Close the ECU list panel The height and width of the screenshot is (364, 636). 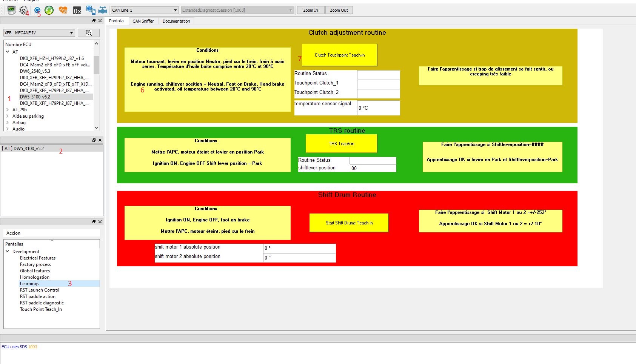pyautogui.click(x=100, y=21)
